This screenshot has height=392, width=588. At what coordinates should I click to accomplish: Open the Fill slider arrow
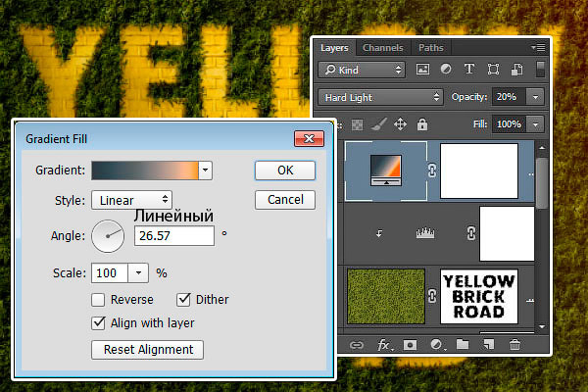click(535, 124)
